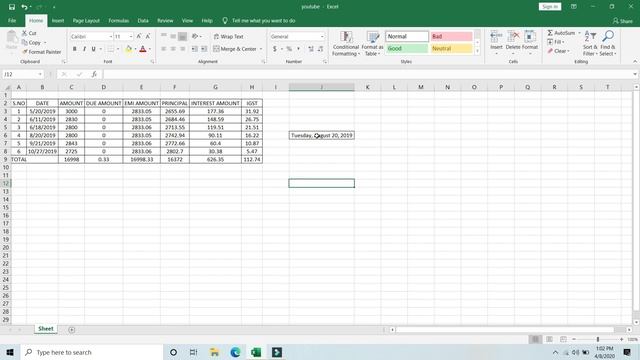
Task: Apply the Normal cell style
Action: (x=407, y=36)
